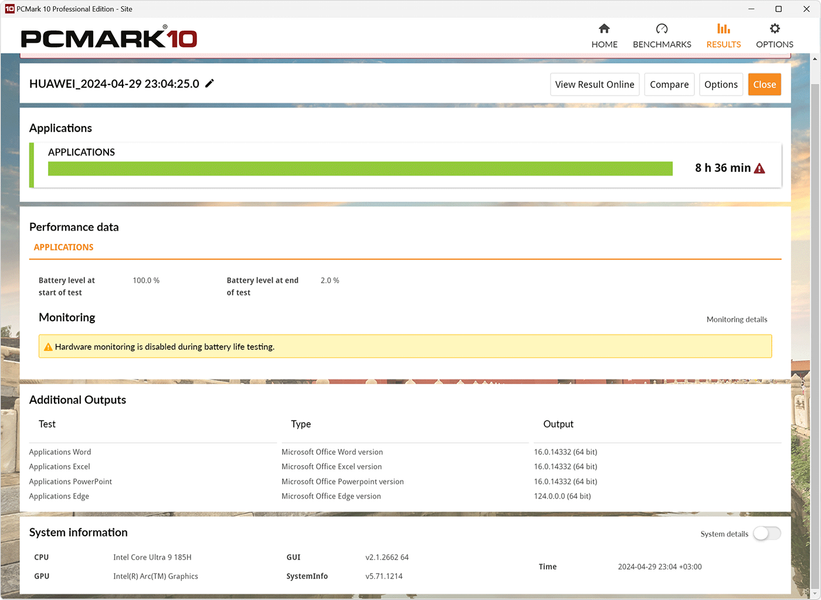The image size is (821, 600).
Task: Select the APPLICATIONS performance data tab
Action: point(63,247)
